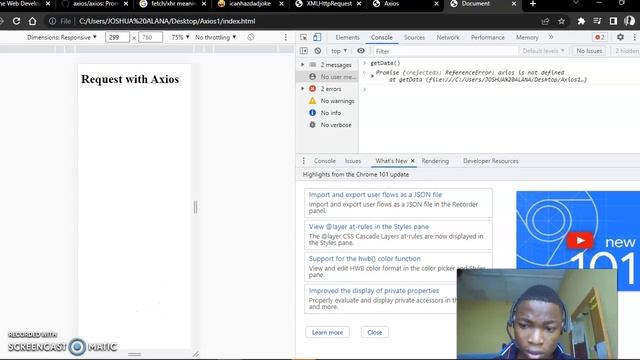Screen dimensions: 640x360
Task: Switch to Network panel tab
Action: 448,37
